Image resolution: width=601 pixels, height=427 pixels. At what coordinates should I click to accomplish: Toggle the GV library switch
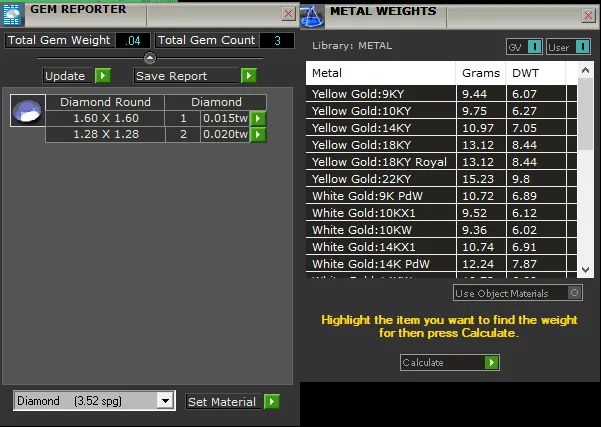tap(534, 47)
